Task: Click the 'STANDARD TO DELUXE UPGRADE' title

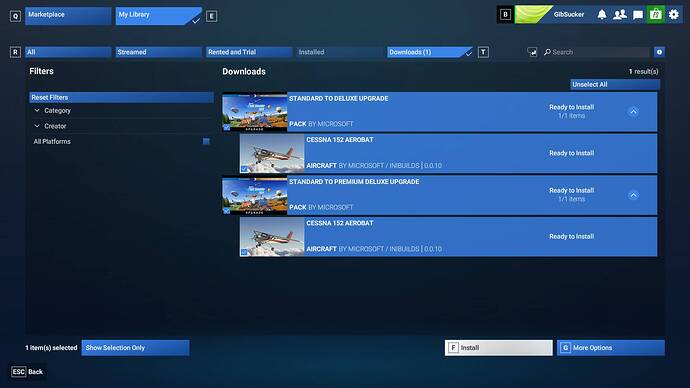Action: click(338, 99)
